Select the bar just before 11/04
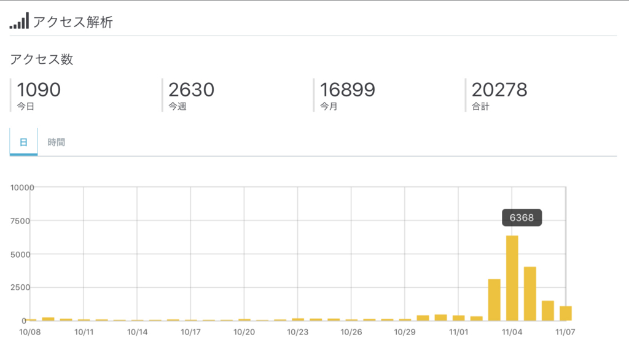Viewport: 629px width, 364px height. (494, 300)
